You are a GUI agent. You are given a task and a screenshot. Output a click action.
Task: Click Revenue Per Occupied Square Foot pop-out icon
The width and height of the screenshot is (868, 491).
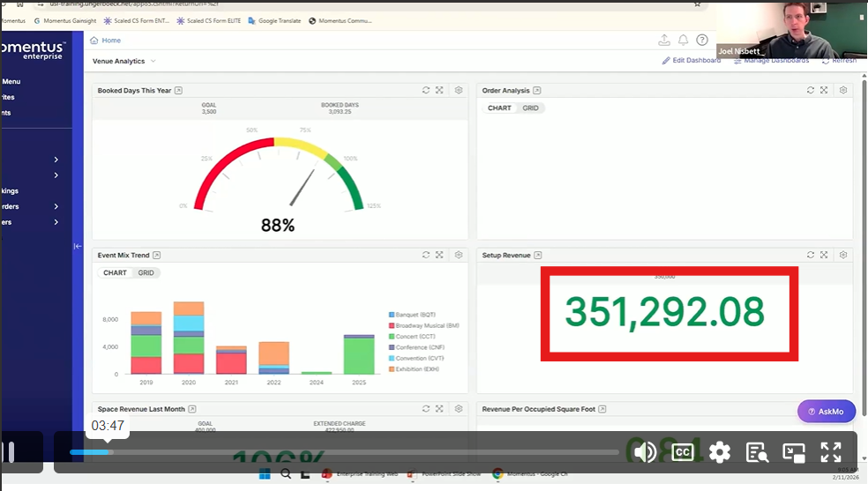click(602, 409)
